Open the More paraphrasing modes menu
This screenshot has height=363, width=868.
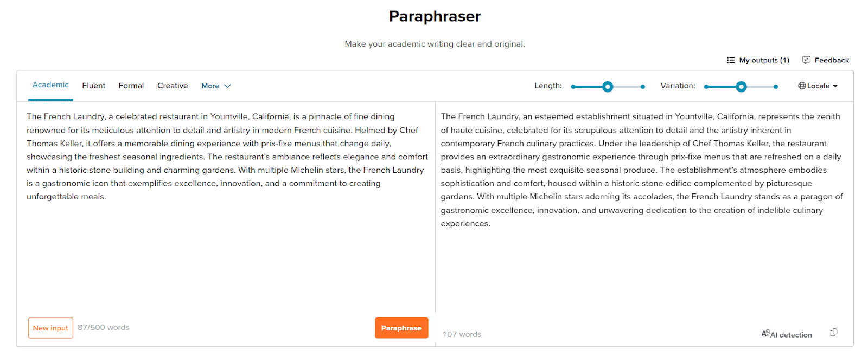[x=216, y=86]
